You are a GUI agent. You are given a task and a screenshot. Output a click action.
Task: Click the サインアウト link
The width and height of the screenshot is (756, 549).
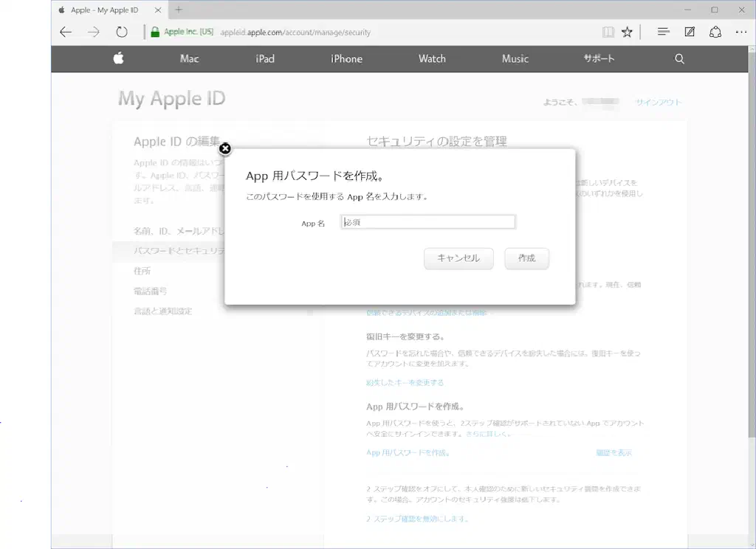click(659, 103)
